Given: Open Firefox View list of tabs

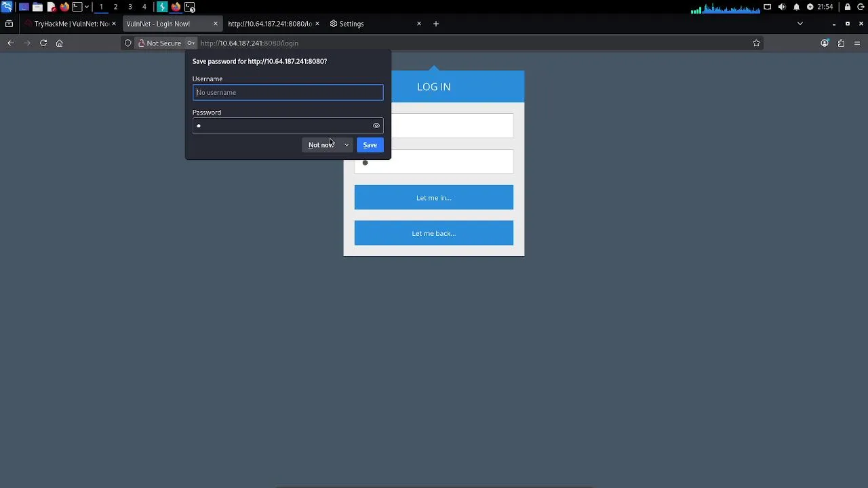Looking at the screenshot, I should point(9,24).
